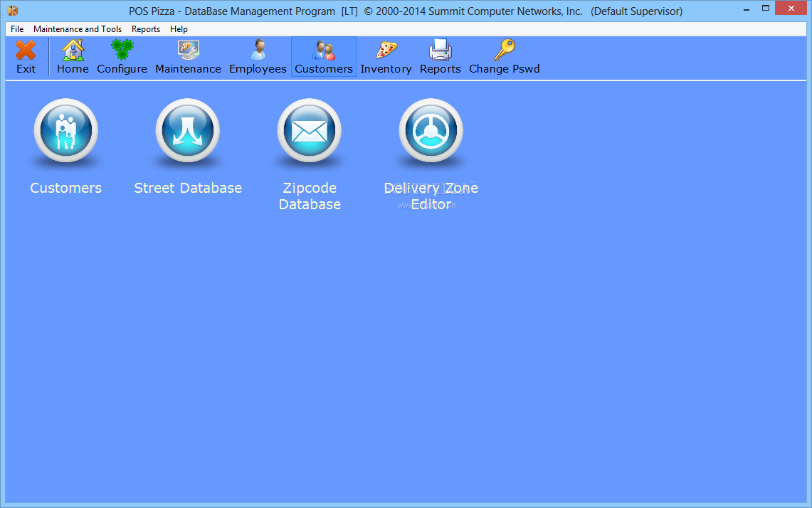Open the Inventory pizza slice icon
This screenshot has width=812, height=508.
pyautogui.click(x=386, y=51)
